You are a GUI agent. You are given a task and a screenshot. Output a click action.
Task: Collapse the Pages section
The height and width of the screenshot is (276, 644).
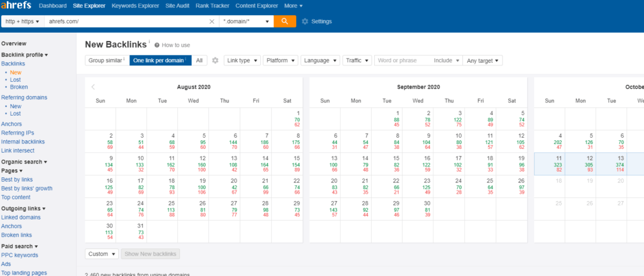(x=12, y=170)
